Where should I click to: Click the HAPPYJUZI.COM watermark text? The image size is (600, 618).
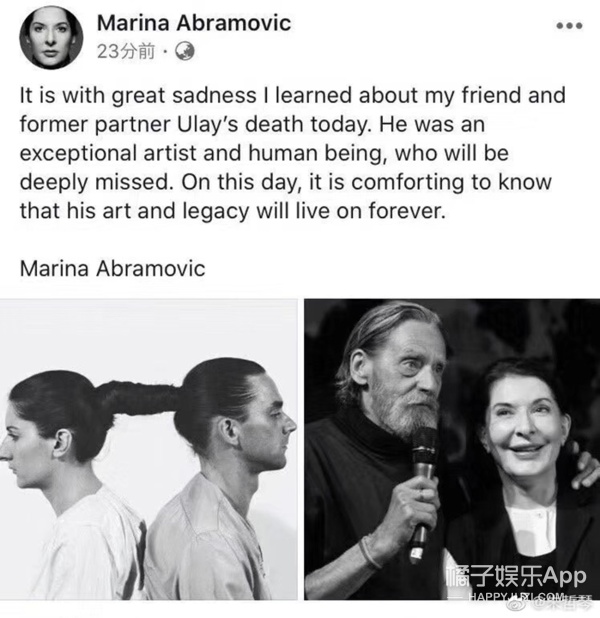tap(518, 597)
